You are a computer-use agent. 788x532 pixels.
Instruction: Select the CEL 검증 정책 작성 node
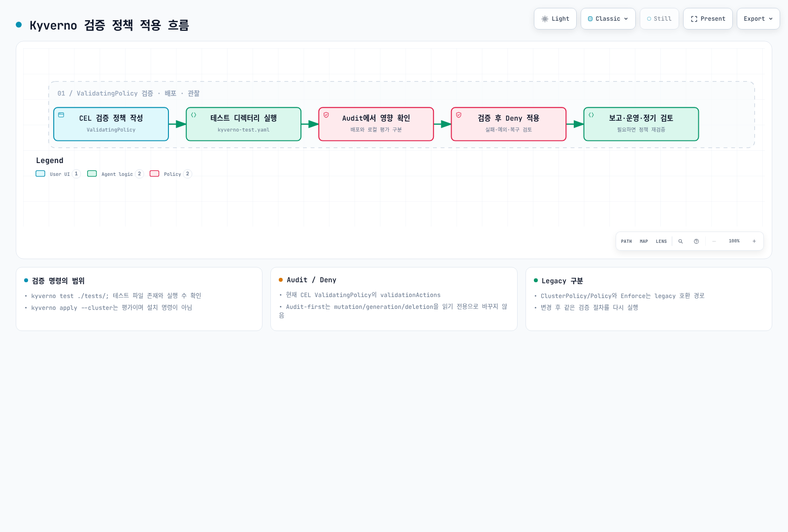point(111,124)
